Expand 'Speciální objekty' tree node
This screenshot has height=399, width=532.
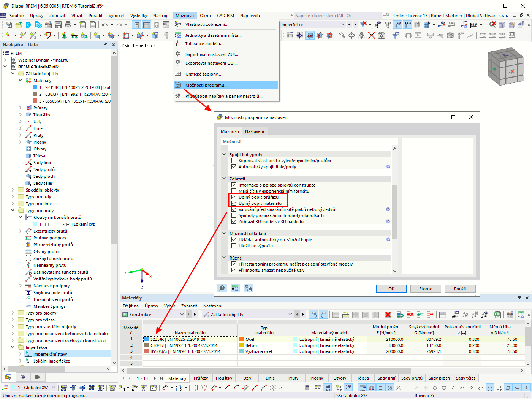click(x=13, y=190)
